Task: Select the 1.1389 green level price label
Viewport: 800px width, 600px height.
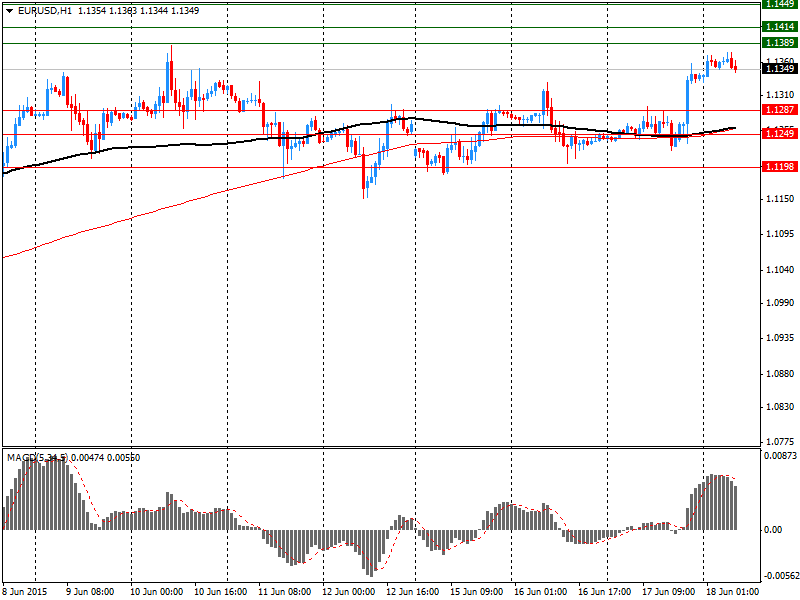Action: click(780, 43)
